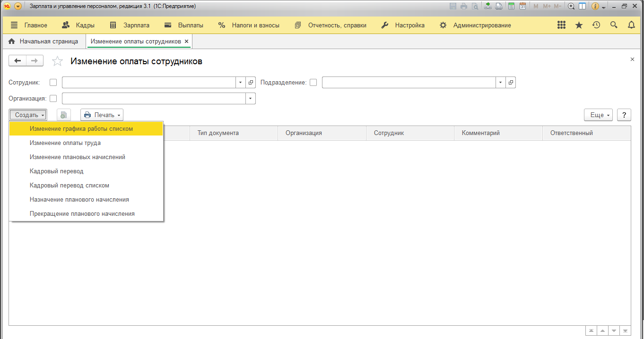The height and width of the screenshot is (339, 644).
Task: Show history with the clock icon
Action: (x=596, y=25)
